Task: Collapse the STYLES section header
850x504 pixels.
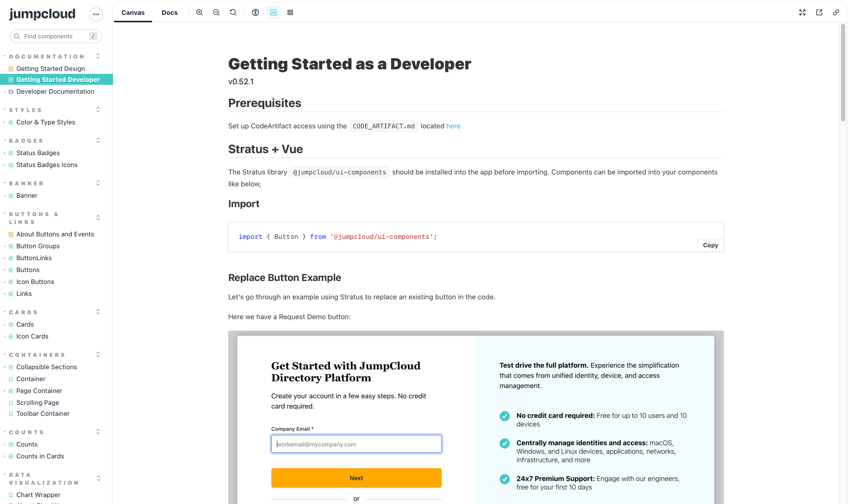Action: pos(25,110)
